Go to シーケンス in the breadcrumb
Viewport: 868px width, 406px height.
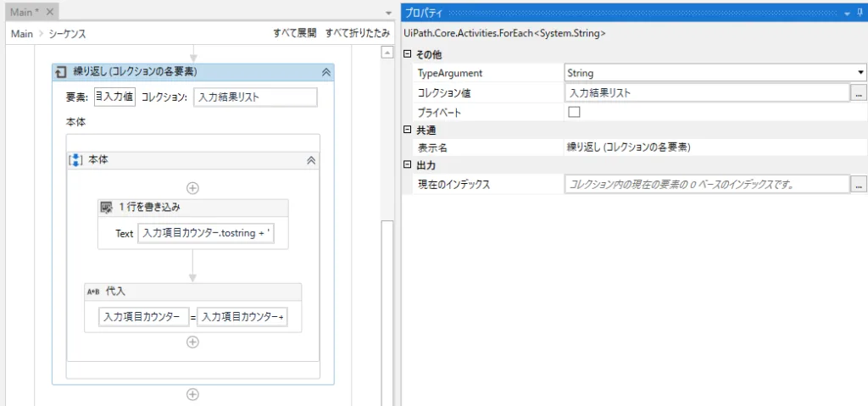(x=66, y=34)
